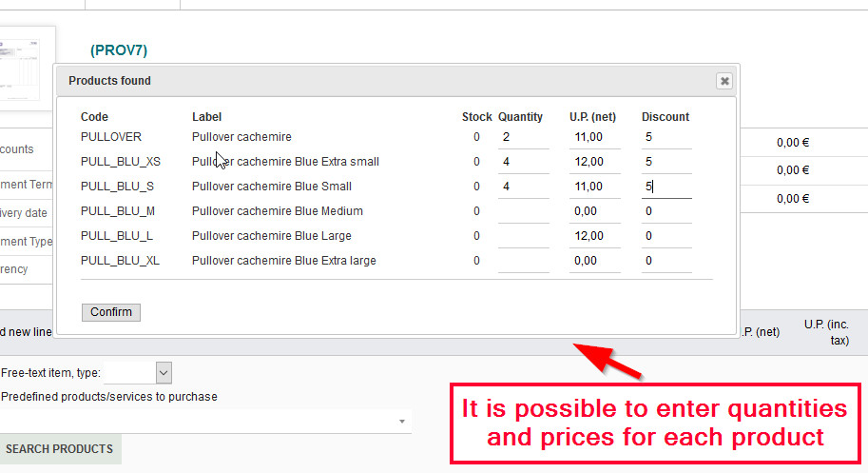Viewport: 868px width, 473px height.
Task: Click quantity field for PULL_BLU_L
Action: pyautogui.click(x=523, y=236)
